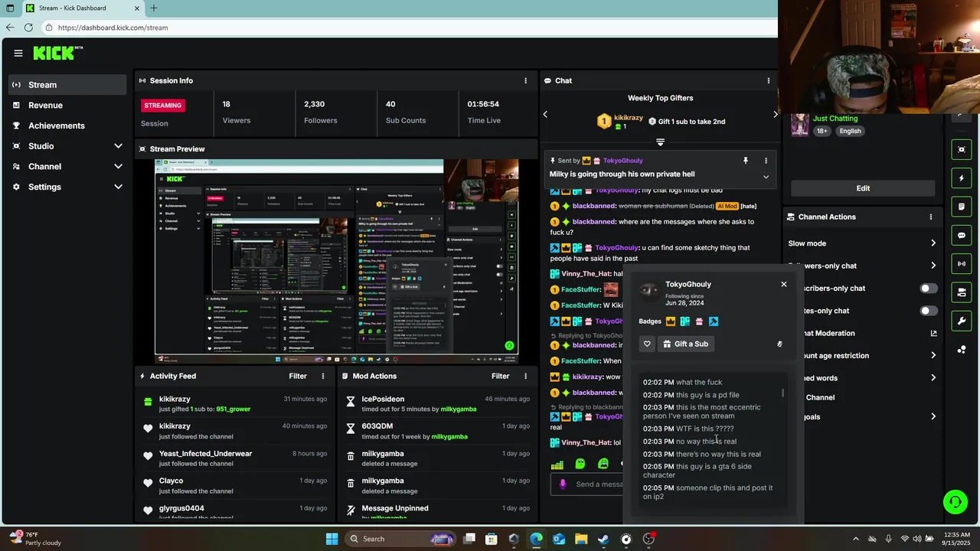Click 951_grower link in Activity Feed
This screenshot has width=980, height=551.
(234, 409)
